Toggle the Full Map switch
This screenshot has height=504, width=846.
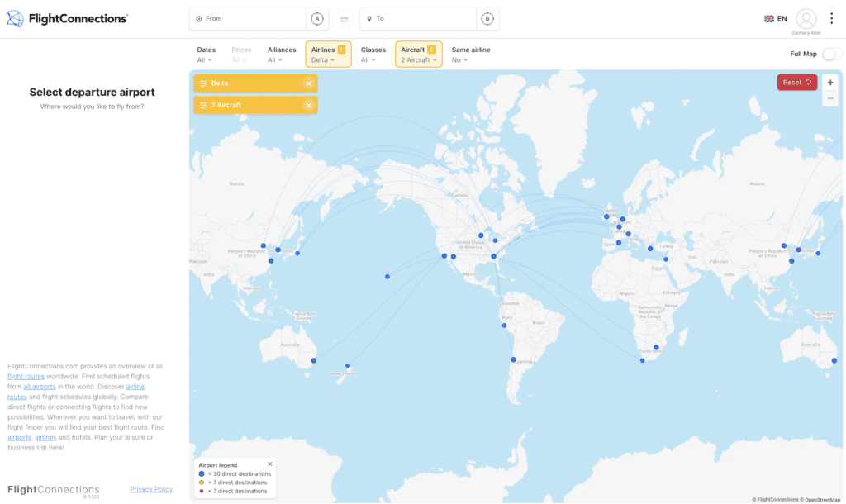831,54
